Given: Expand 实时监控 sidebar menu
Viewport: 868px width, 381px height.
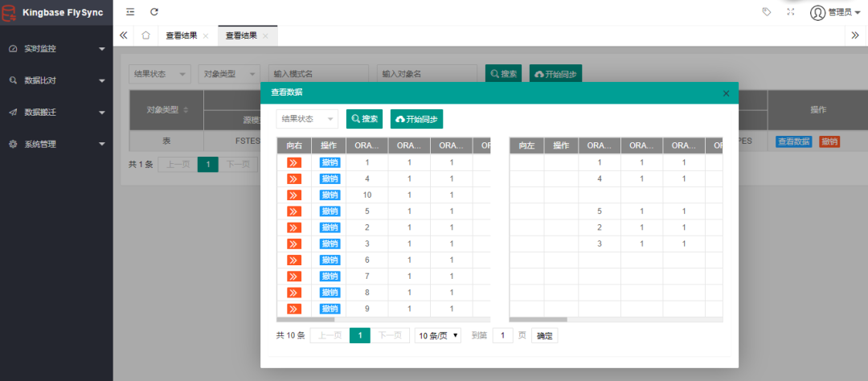Looking at the screenshot, I should coord(56,48).
